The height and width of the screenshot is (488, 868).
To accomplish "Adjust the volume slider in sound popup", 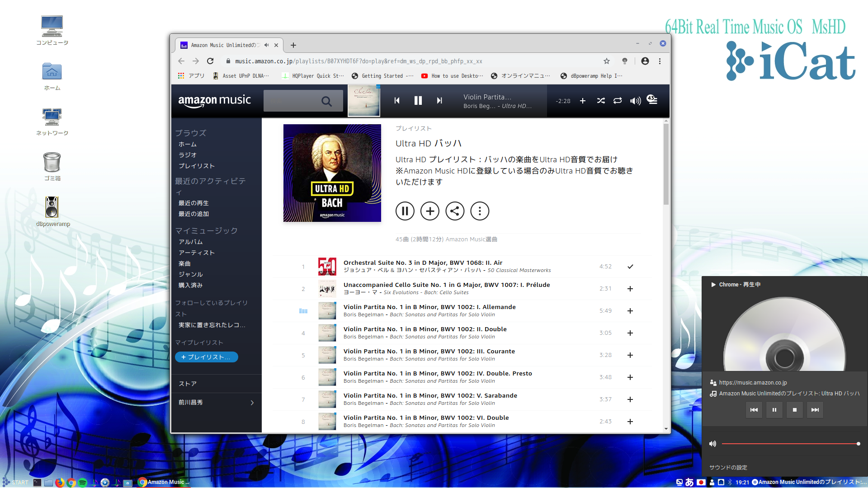I will click(x=790, y=444).
